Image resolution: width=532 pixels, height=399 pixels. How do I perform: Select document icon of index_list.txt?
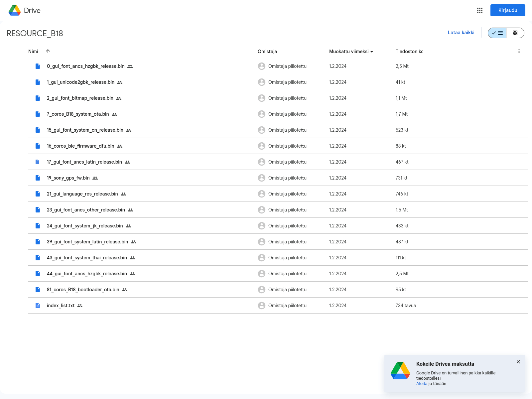tap(38, 306)
